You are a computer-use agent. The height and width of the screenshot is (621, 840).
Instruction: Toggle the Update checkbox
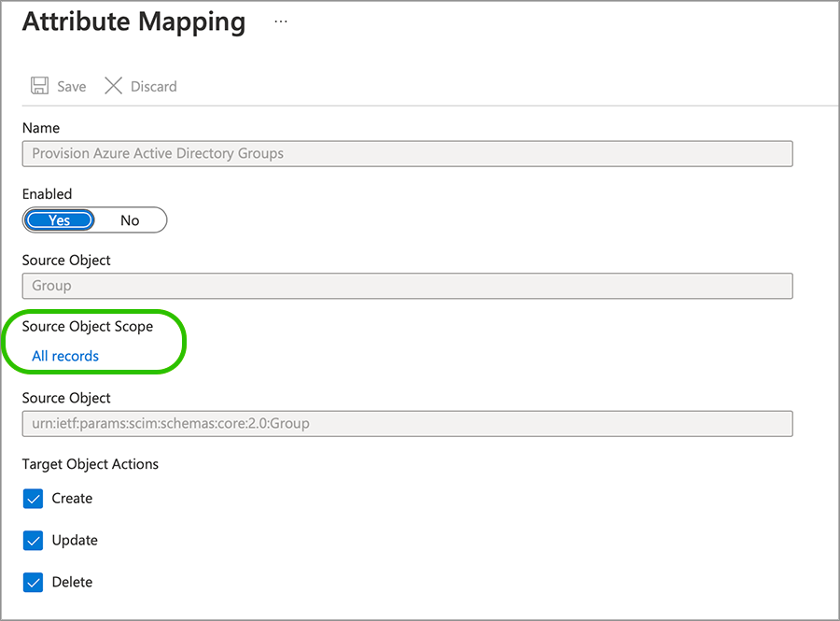click(x=34, y=541)
